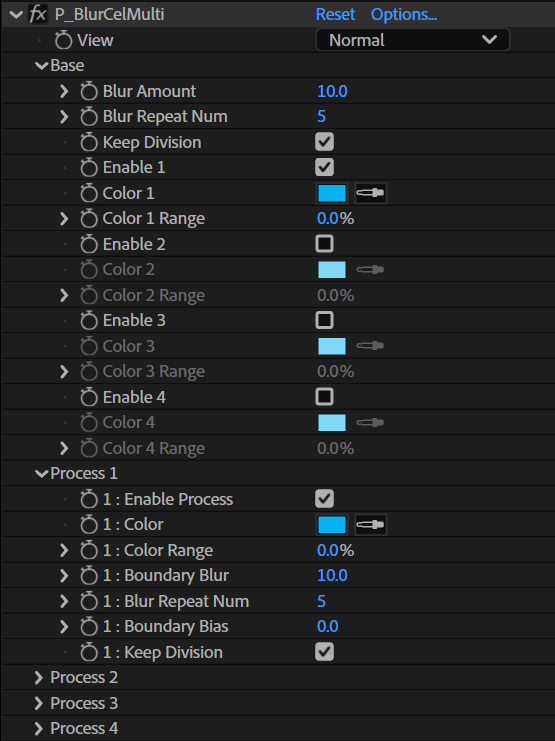This screenshot has width=555, height=741.
Task: Click the Reset link for the effect
Action: coord(335,14)
